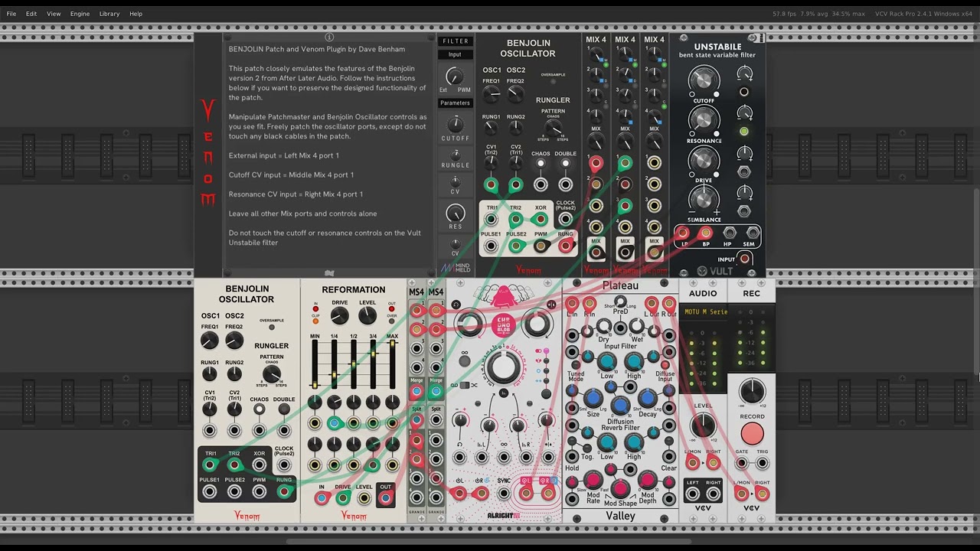This screenshot has width=980, height=551.
Task: Click Chronoblob ping-pong button at top right
Action: 550,305
